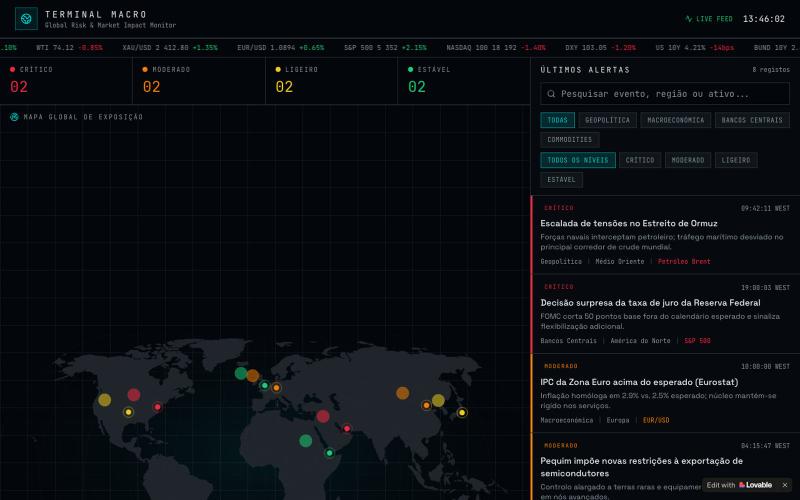Click the Edit with Lovable button
The width and height of the screenshot is (800, 500).
739,485
